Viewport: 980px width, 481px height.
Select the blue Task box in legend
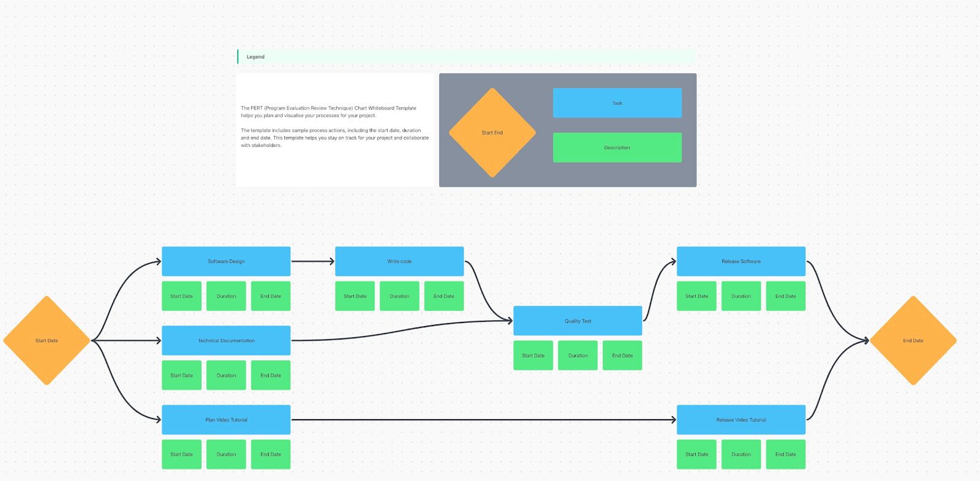pyautogui.click(x=617, y=103)
